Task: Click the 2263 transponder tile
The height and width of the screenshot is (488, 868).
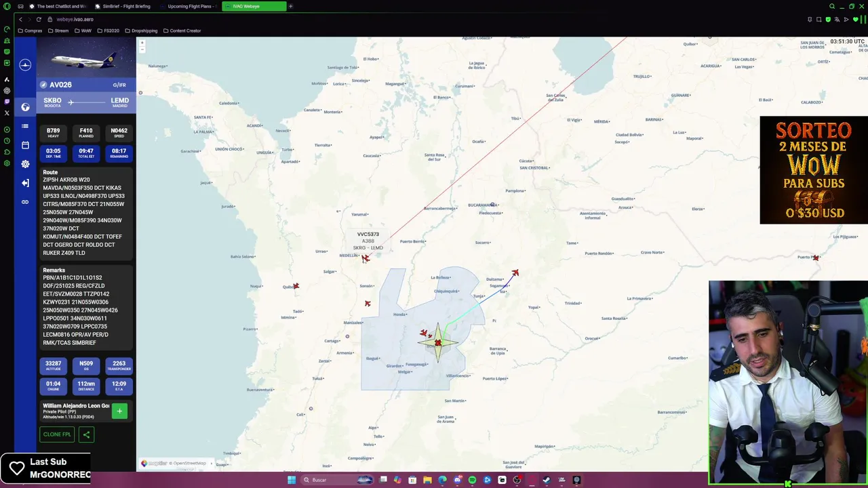Action: [119, 365]
